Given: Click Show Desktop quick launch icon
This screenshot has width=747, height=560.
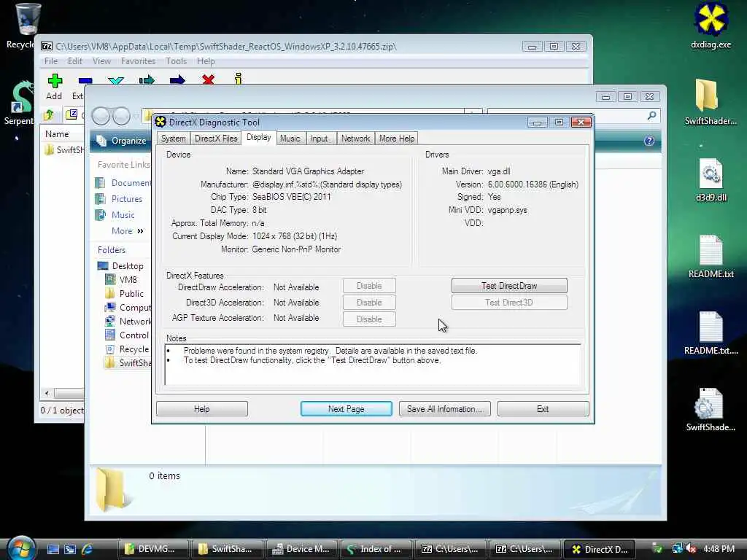Looking at the screenshot, I should pos(53,549).
